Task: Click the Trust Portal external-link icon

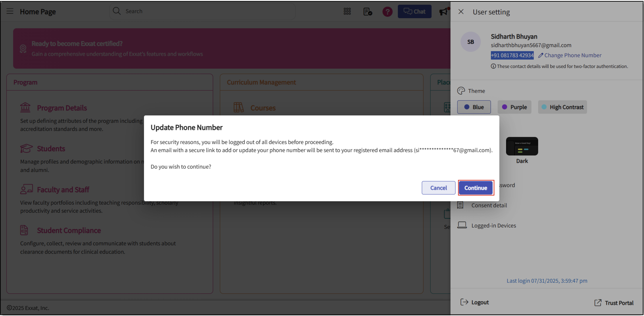Action: pyautogui.click(x=598, y=303)
